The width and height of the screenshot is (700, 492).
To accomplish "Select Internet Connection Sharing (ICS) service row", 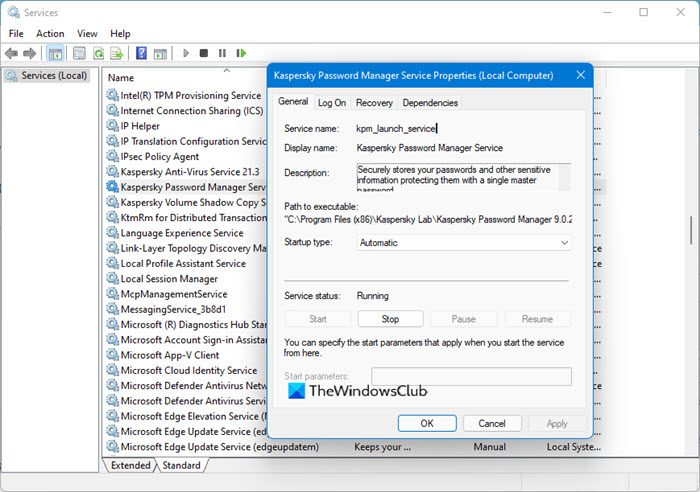I will (x=186, y=111).
